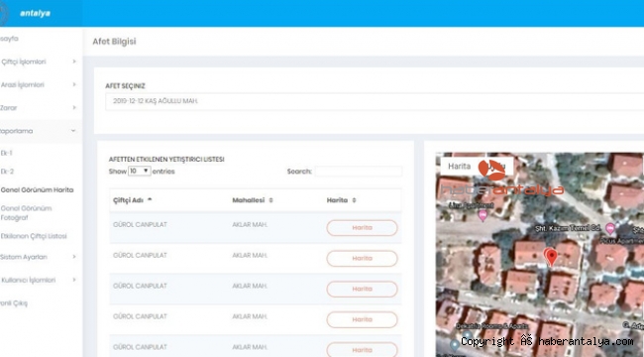
Task: Click Harita button in second table row
Action: coord(362,258)
